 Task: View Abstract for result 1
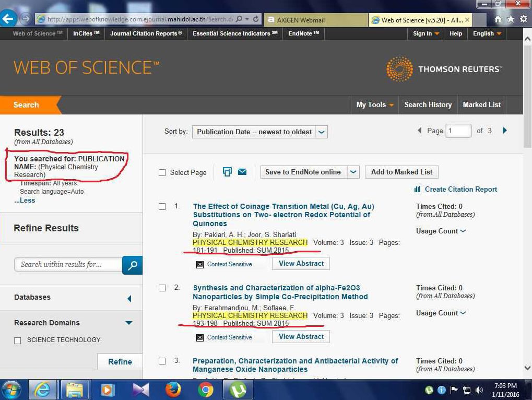301,264
